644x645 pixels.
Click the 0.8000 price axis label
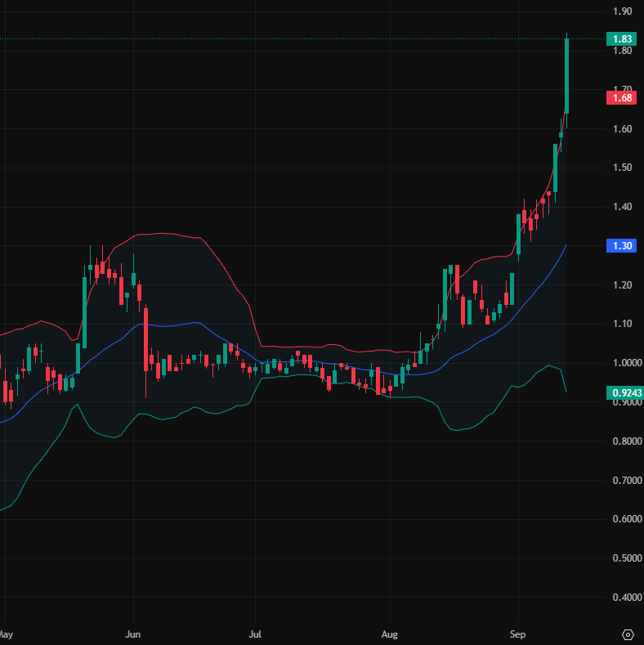tap(627, 441)
